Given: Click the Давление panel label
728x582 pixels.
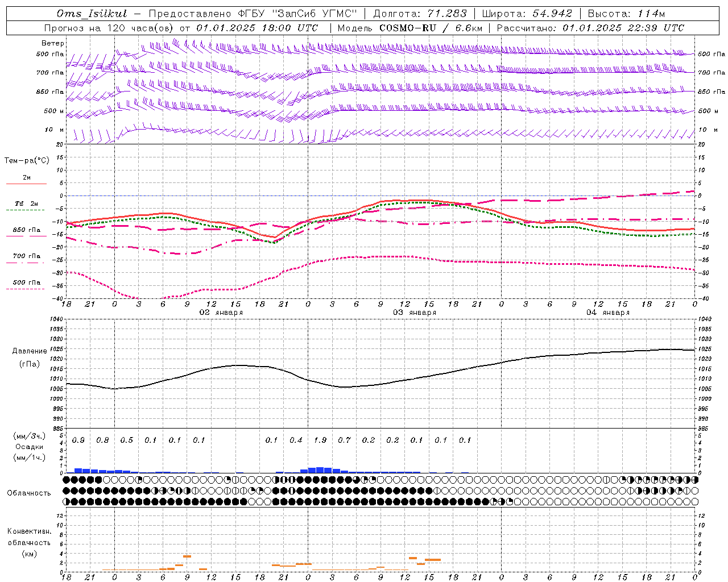Looking at the screenshot, I should click(30, 351).
